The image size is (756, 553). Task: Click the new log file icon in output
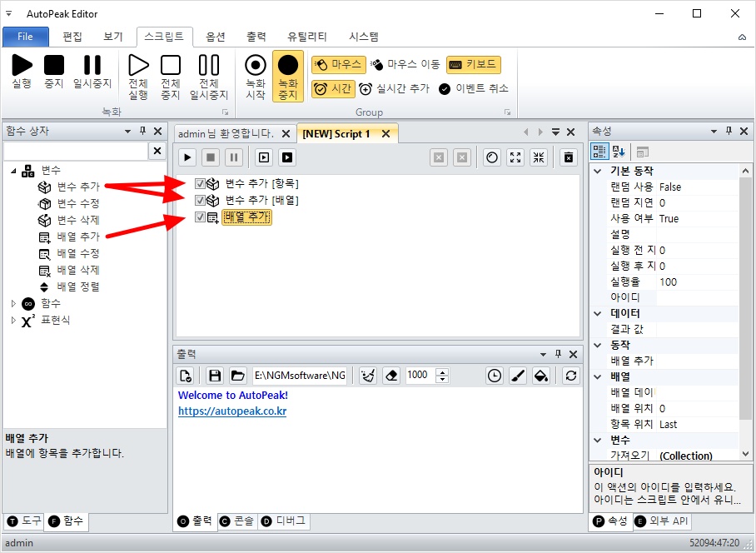point(186,376)
